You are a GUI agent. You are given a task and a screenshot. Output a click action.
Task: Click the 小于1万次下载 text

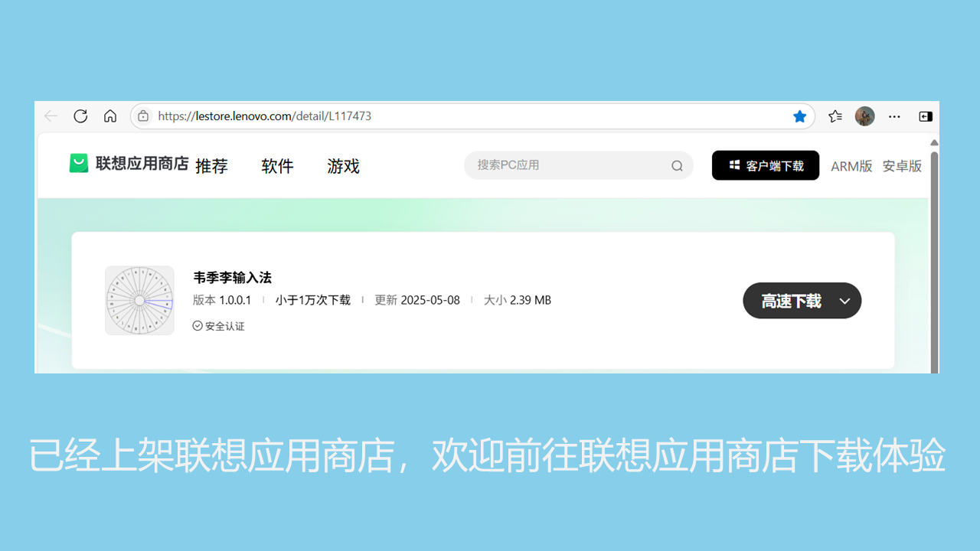313,300
